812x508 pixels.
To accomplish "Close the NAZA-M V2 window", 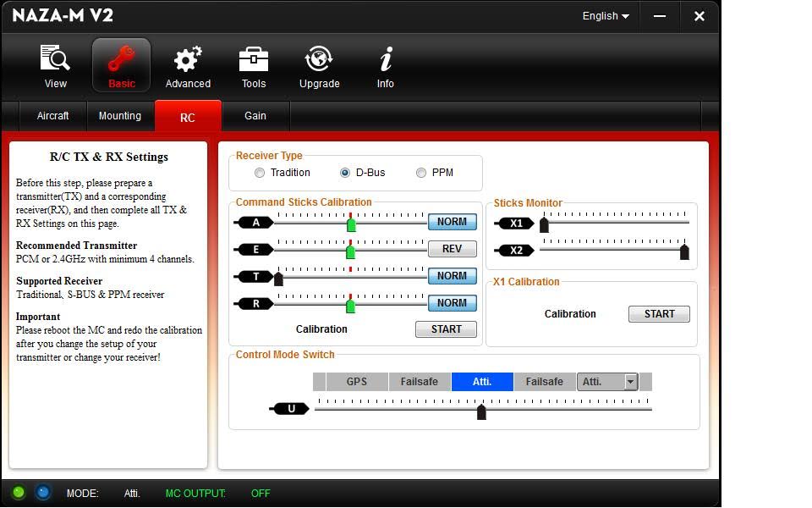I will pos(700,16).
